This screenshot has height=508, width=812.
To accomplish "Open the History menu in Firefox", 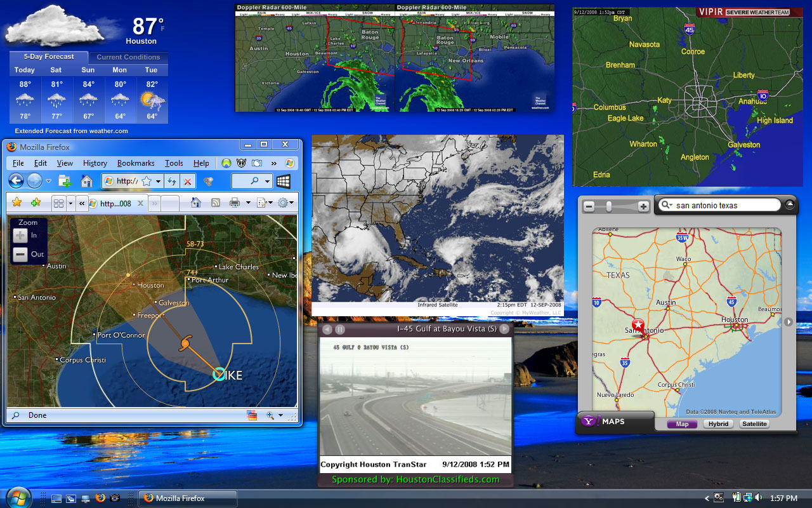I will point(95,163).
